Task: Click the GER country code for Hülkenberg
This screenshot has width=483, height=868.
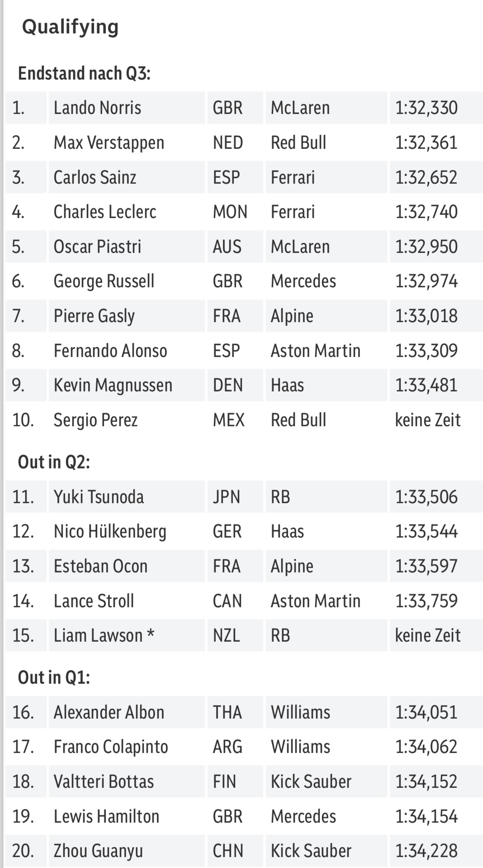Action: click(x=227, y=531)
